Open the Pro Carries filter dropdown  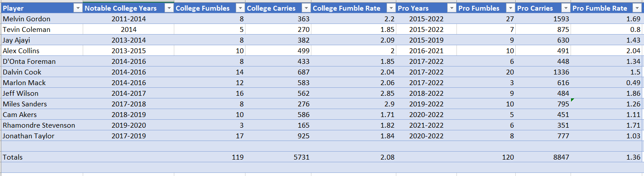(566, 8)
